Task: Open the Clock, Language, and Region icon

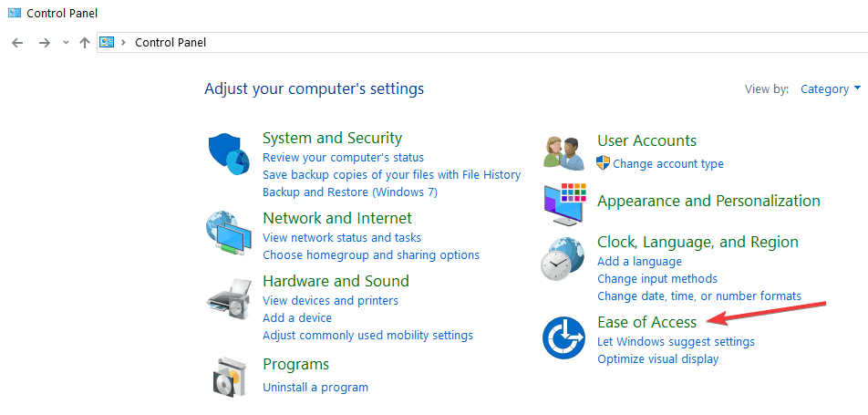Action: coord(563,259)
